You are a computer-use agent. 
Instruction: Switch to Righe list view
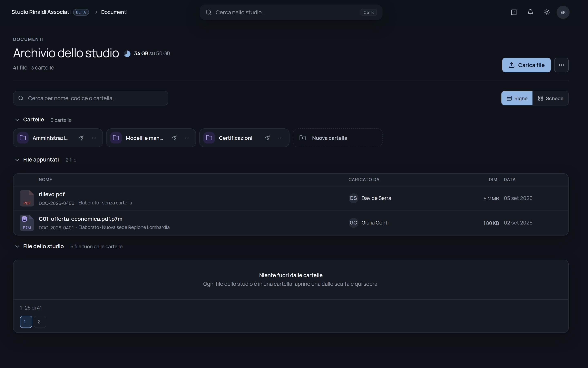point(517,98)
